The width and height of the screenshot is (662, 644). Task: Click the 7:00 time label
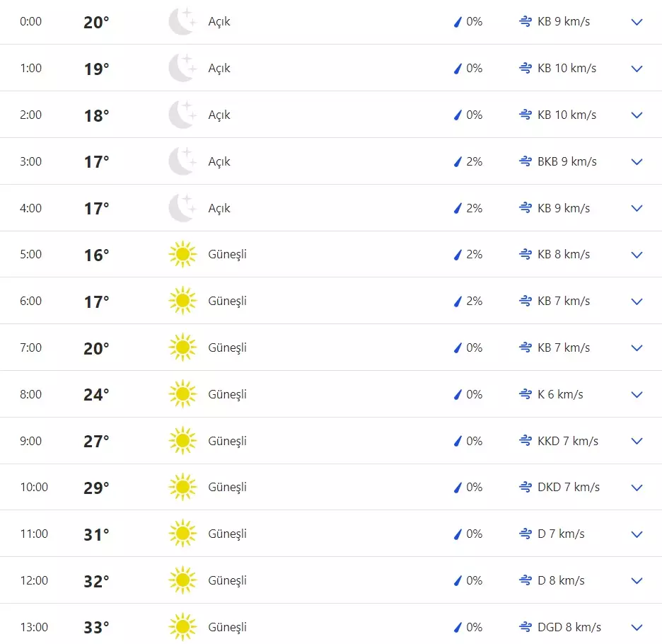click(31, 347)
